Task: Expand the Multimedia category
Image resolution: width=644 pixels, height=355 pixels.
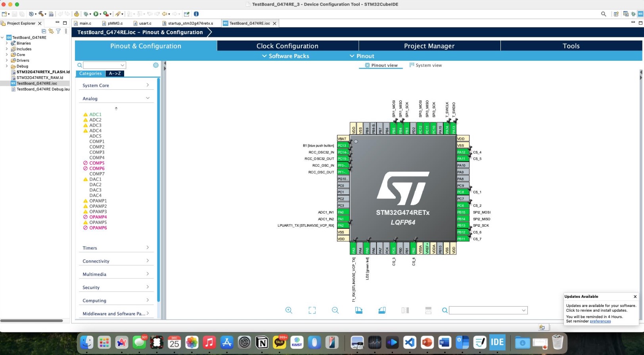Action: pyautogui.click(x=115, y=274)
